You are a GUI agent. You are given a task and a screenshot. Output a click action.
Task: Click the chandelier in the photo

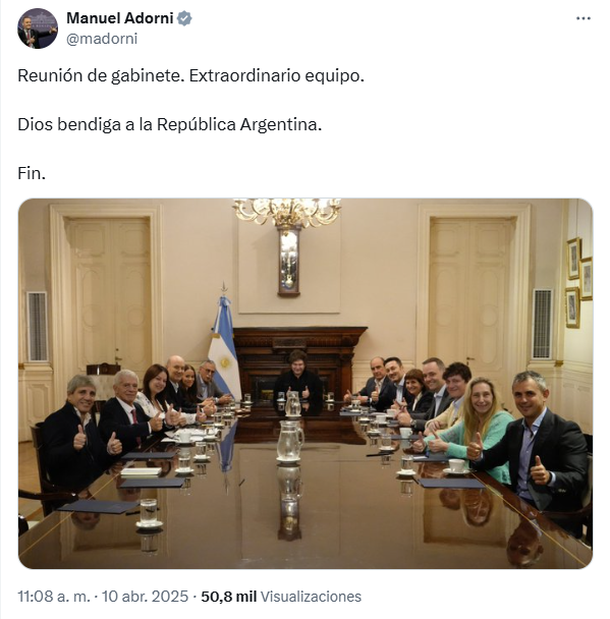(287, 211)
